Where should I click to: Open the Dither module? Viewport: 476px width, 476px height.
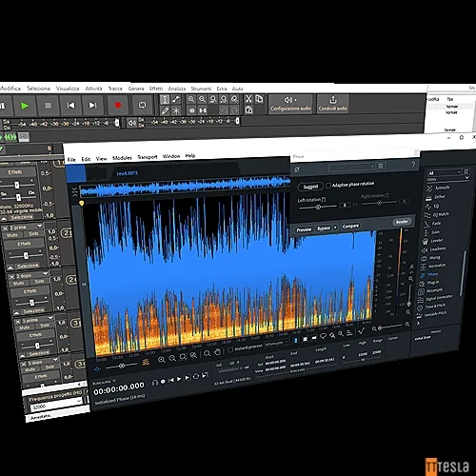coord(436,197)
